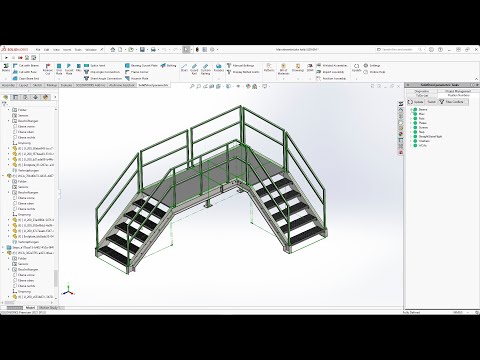Select Cope Beam End tool
480x360 pixels.
pyautogui.click(x=26, y=78)
